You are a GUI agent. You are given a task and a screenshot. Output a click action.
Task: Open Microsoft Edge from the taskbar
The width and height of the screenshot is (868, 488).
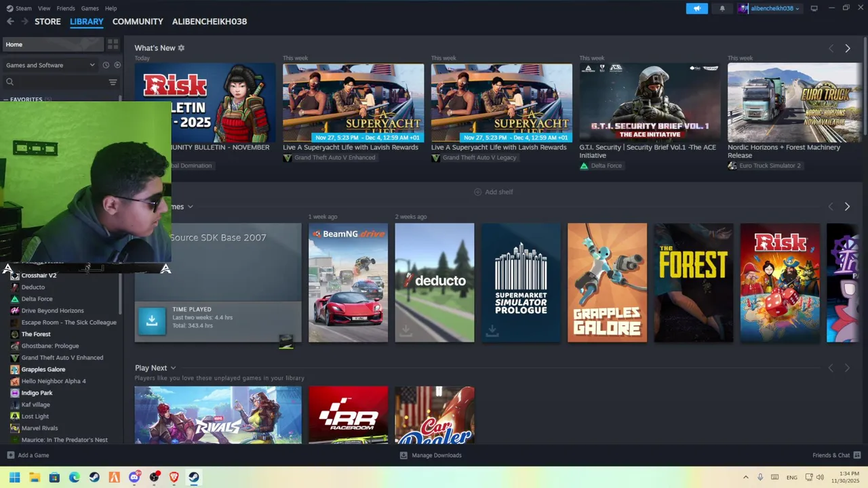pyautogui.click(x=75, y=477)
